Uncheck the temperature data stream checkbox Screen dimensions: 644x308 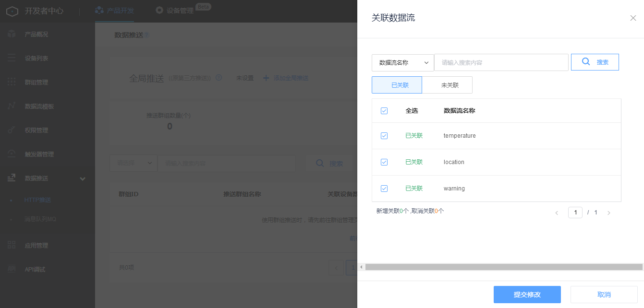click(384, 136)
